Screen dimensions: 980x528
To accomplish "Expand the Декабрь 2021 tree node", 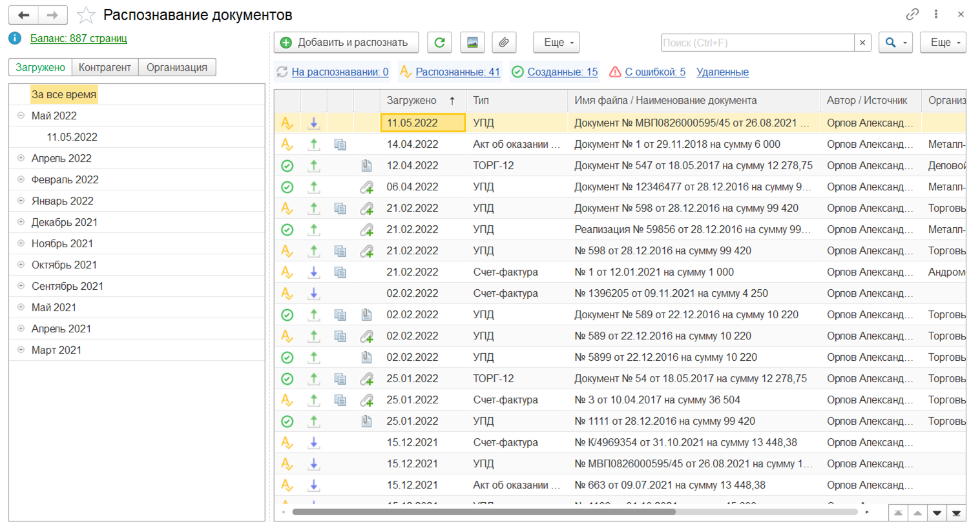I will click(21, 222).
